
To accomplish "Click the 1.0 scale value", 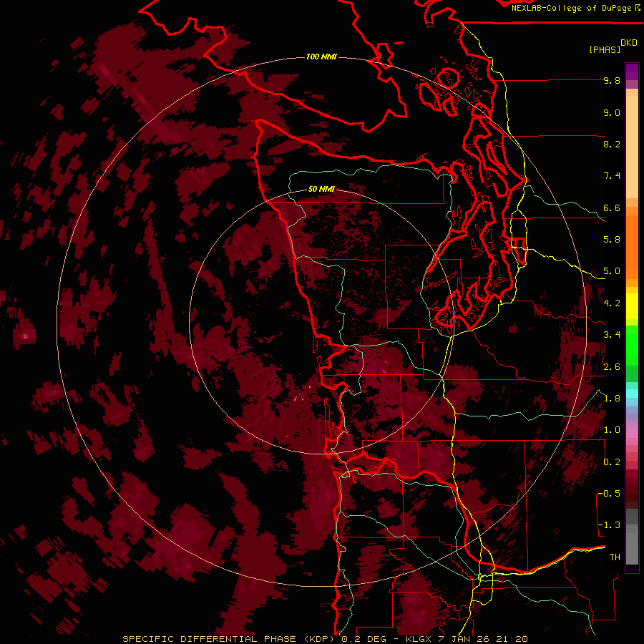I will [612, 431].
